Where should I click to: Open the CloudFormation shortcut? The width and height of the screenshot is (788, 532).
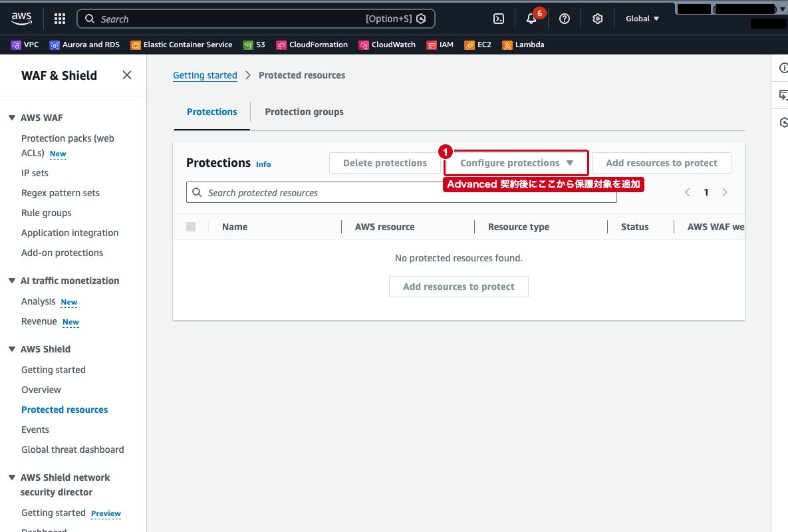click(x=312, y=45)
